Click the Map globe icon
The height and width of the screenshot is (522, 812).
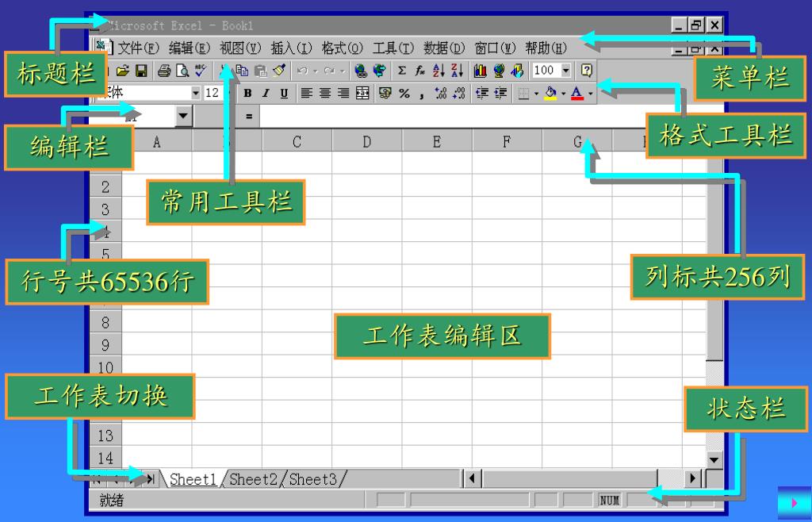coord(500,71)
